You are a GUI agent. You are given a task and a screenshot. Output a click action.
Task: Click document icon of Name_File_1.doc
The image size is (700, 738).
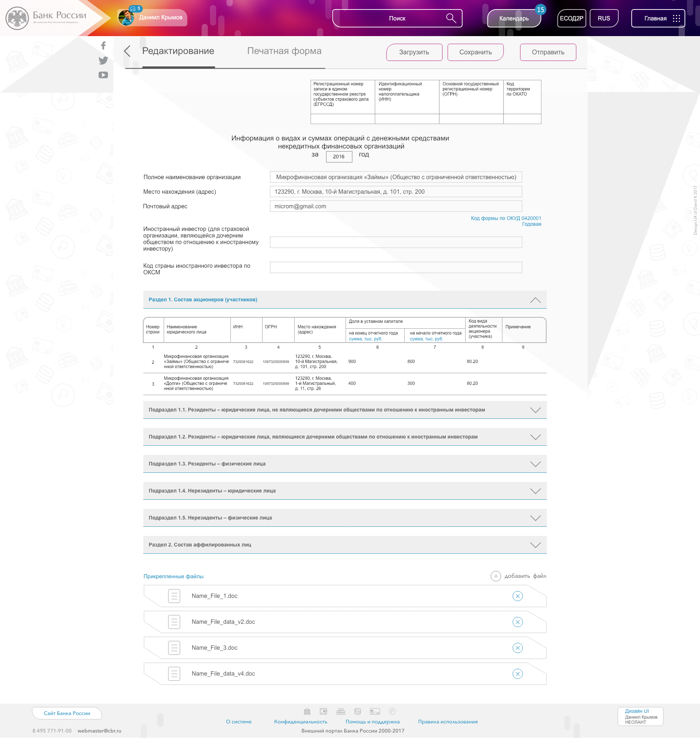tap(174, 596)
